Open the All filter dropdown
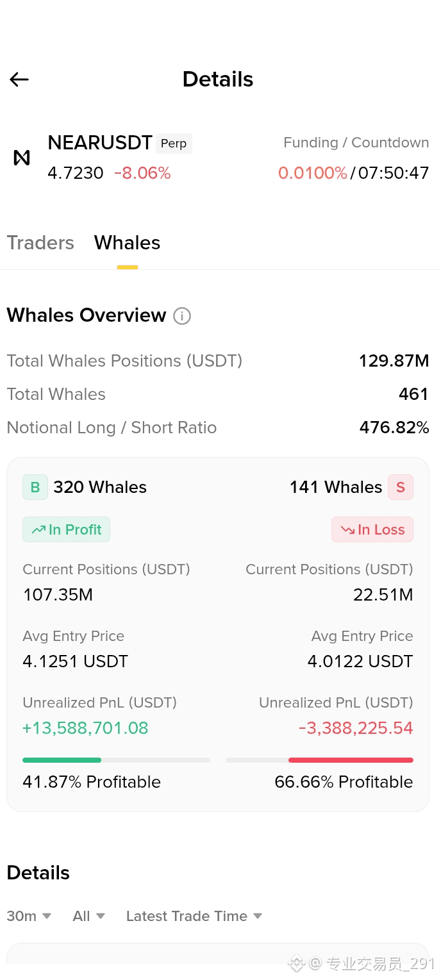 [88, 916]
